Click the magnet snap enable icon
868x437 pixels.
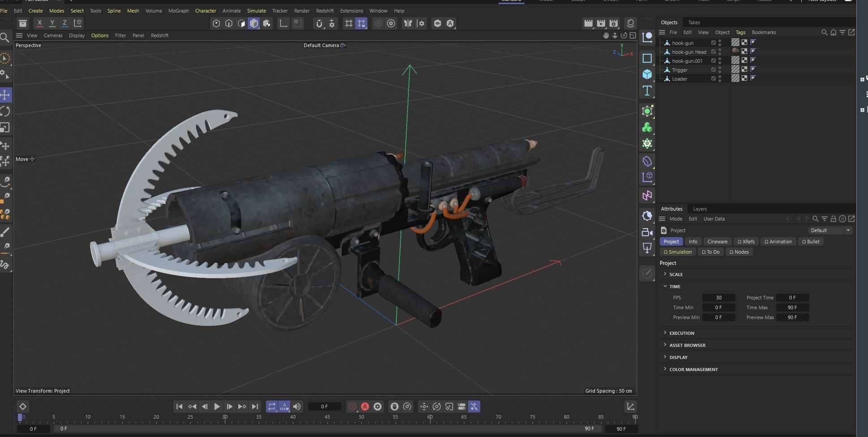coord(319,23)
